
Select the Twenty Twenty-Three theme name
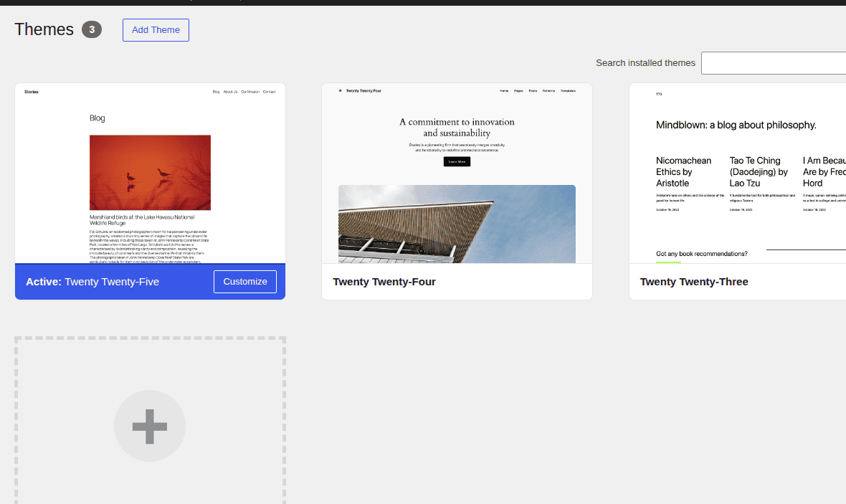pyautogui.click(x=694, y=282)
